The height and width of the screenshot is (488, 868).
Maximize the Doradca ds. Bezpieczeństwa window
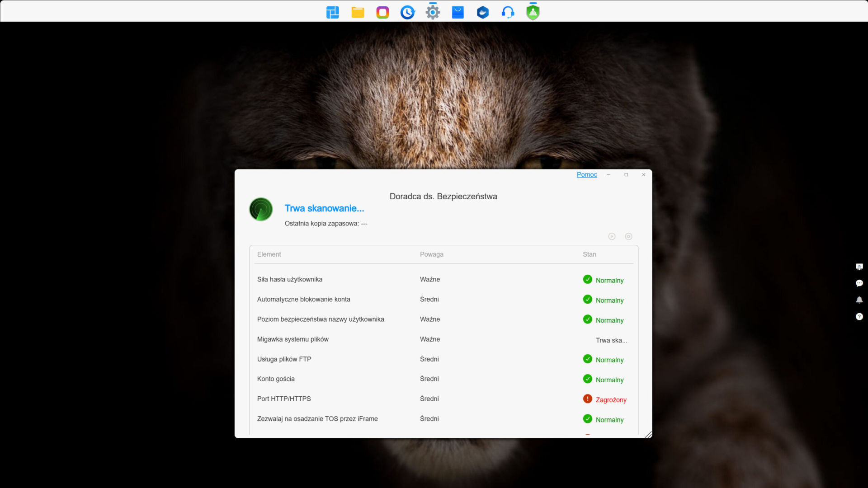pos(626,174)
